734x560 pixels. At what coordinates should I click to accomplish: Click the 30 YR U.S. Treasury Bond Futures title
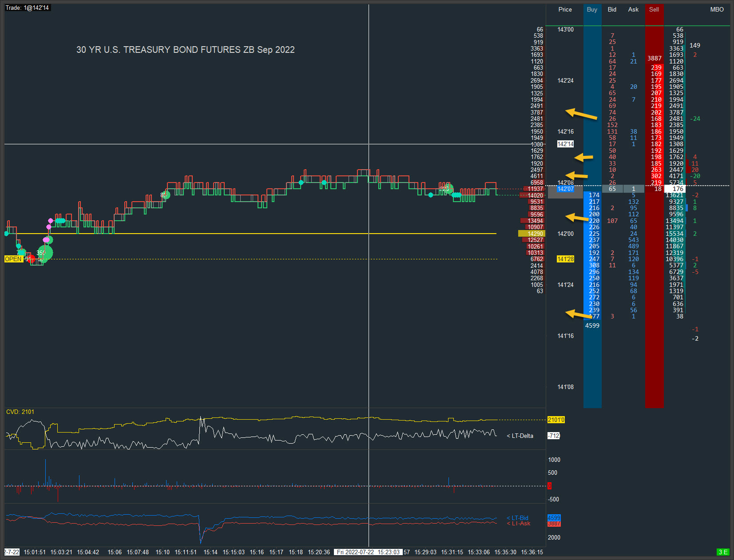coord(186,50)
